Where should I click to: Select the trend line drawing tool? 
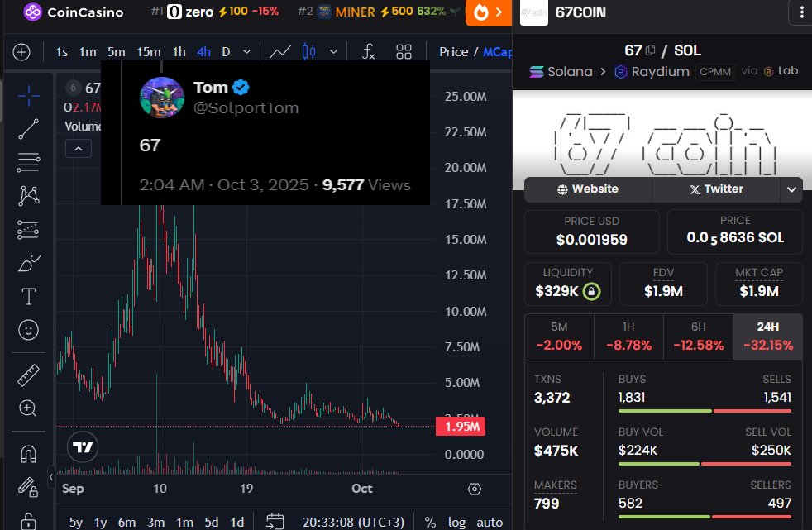28,129
